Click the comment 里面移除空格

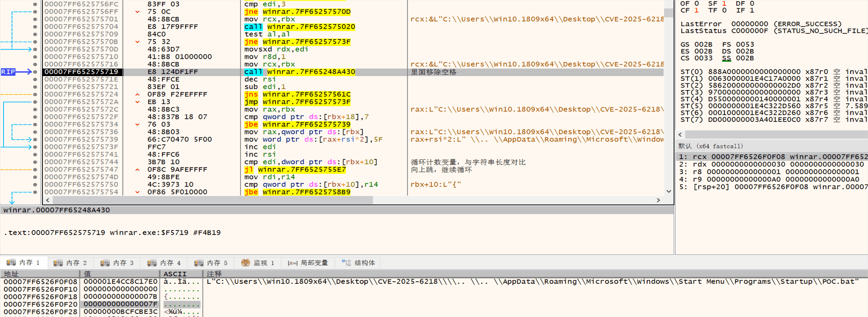coord(433,72)
